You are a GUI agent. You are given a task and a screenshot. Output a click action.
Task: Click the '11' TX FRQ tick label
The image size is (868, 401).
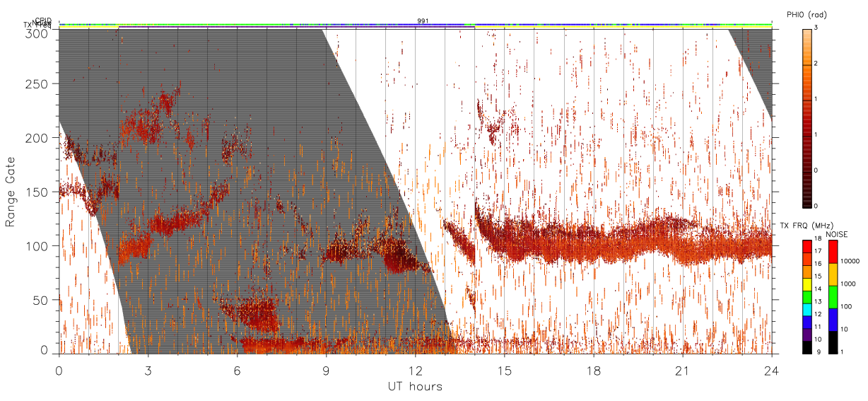click(818, 327)
